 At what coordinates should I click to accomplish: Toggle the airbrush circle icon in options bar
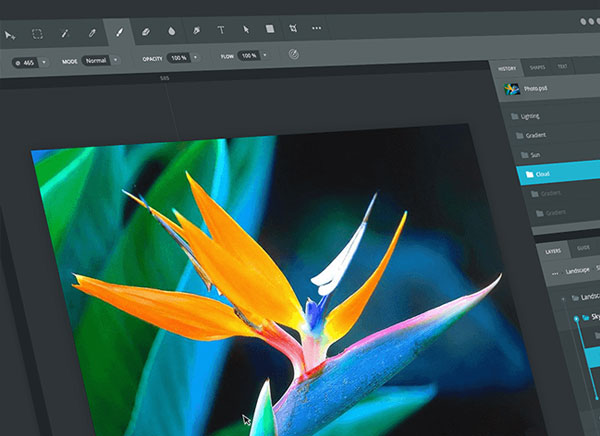(x=293, y=54)
